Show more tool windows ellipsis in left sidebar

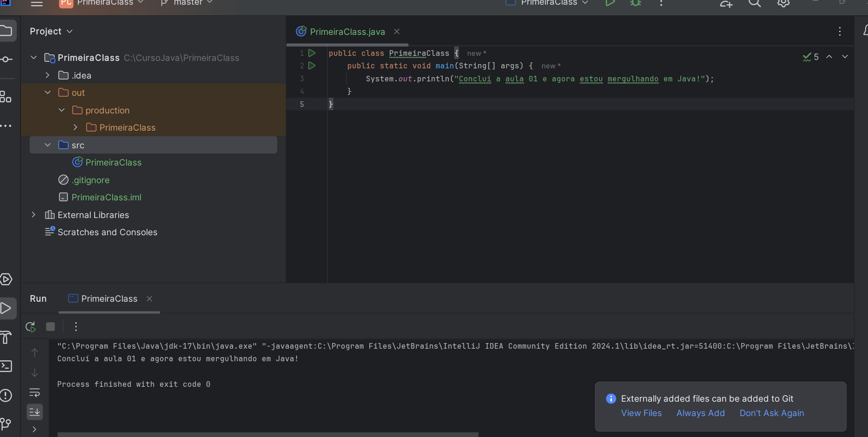[x=6, y=126]
